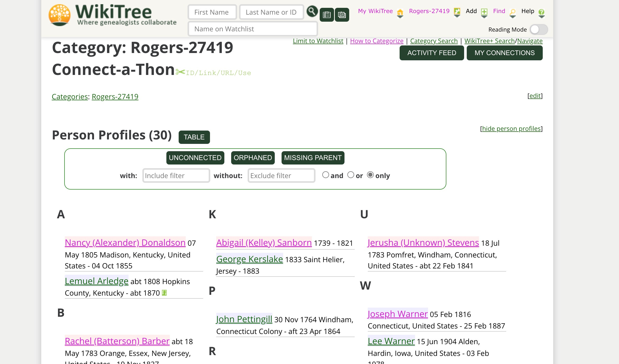Viewport: 619px width, 364px height.
Task: Open the Category Search link
Action: pyautogui.click(x=434, y=41)
